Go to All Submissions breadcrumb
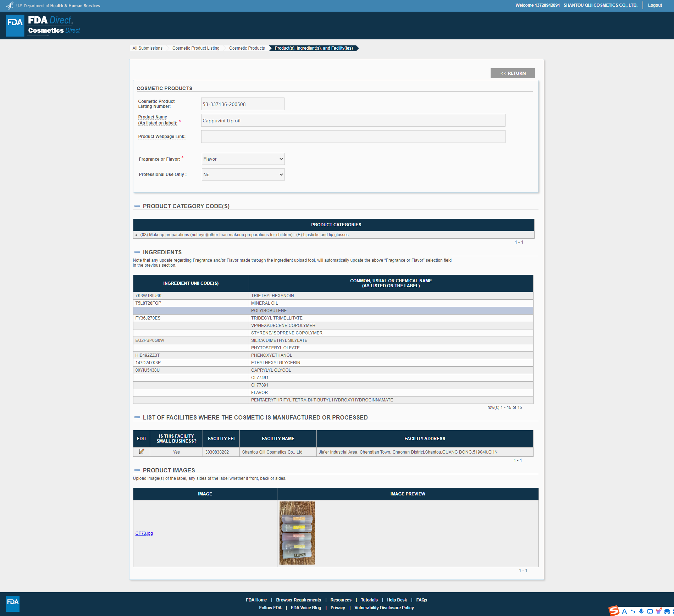Screen dimensions: 674x616 click(147, 48)
